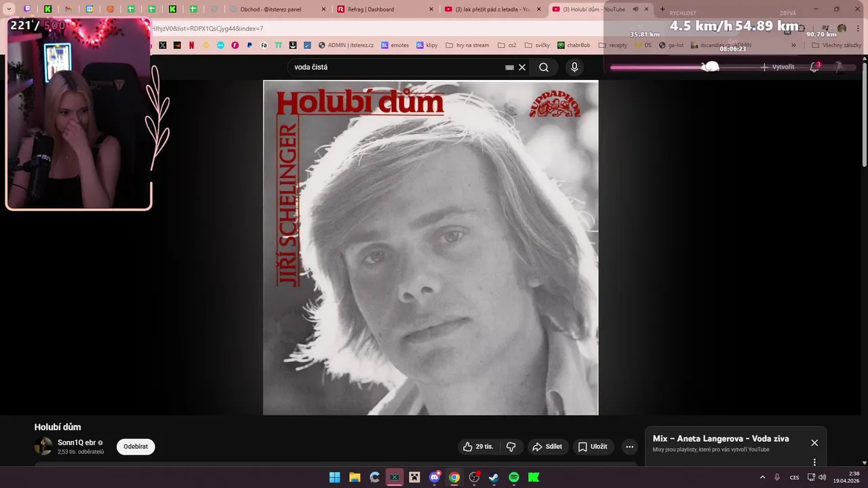Open Steam from the taskbar
Image resolution: width=868 pixels, height=488 pixels.
[494, 477]
